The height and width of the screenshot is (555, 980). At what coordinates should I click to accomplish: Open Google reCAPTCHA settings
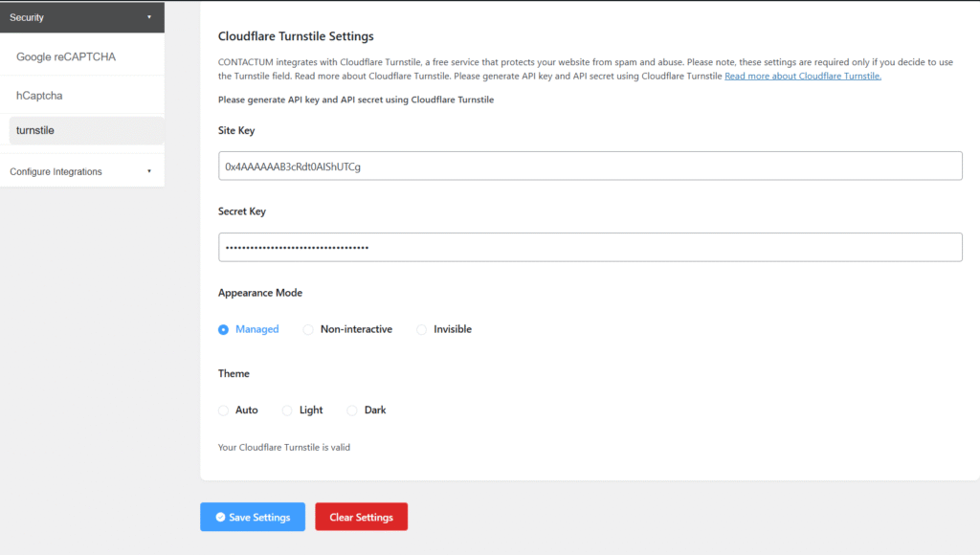pyautogui.click(x=66, y=57)
